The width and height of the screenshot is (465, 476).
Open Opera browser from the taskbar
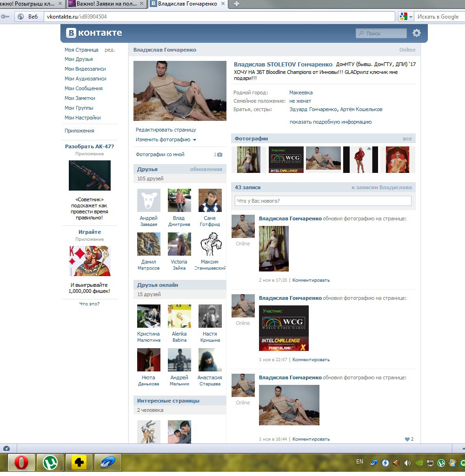21,463
